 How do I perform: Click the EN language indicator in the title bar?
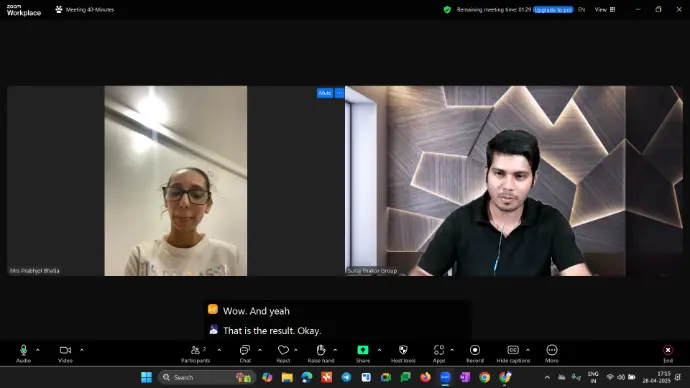tap(582, 10)
